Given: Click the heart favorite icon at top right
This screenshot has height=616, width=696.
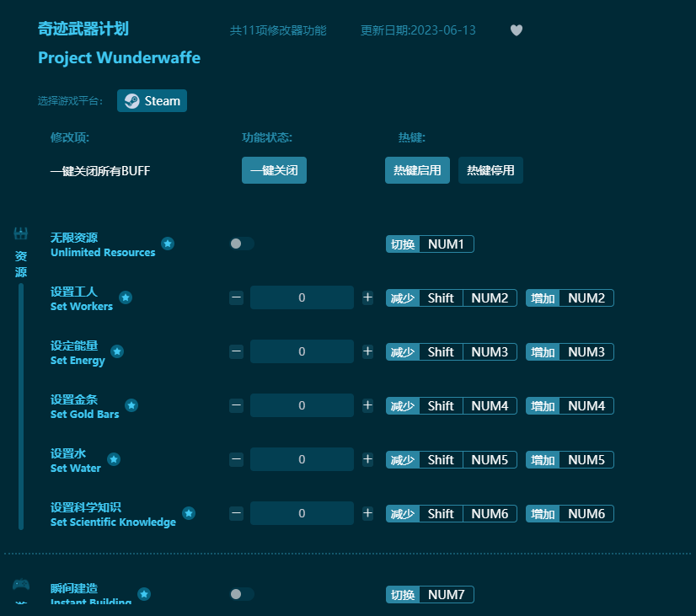Looking at the screenshot, I should tap(516, 30).
